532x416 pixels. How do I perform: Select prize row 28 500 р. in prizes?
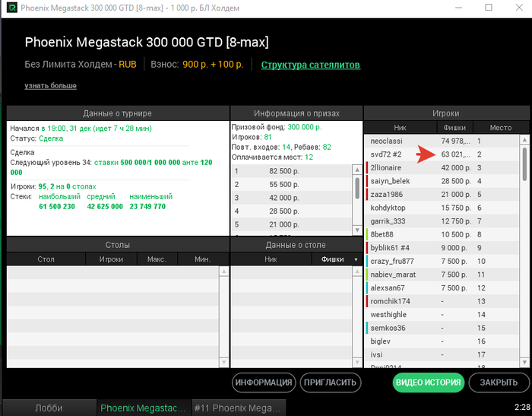pos(292,211)
